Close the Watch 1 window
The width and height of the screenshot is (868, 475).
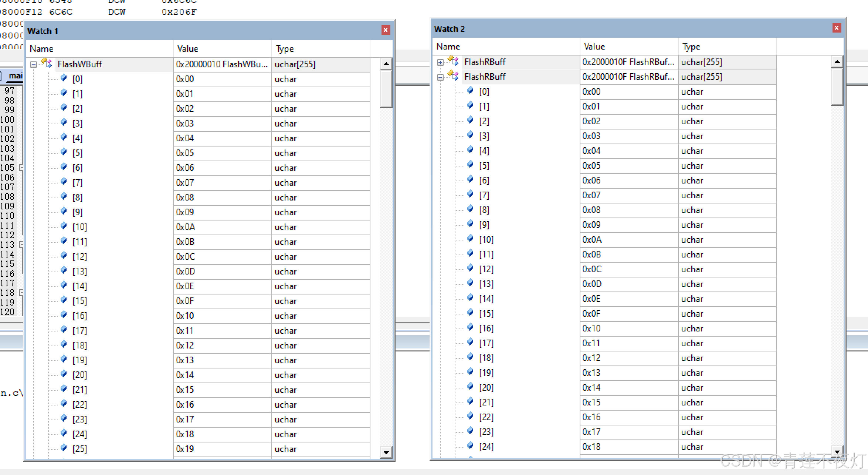click(385, 30)
